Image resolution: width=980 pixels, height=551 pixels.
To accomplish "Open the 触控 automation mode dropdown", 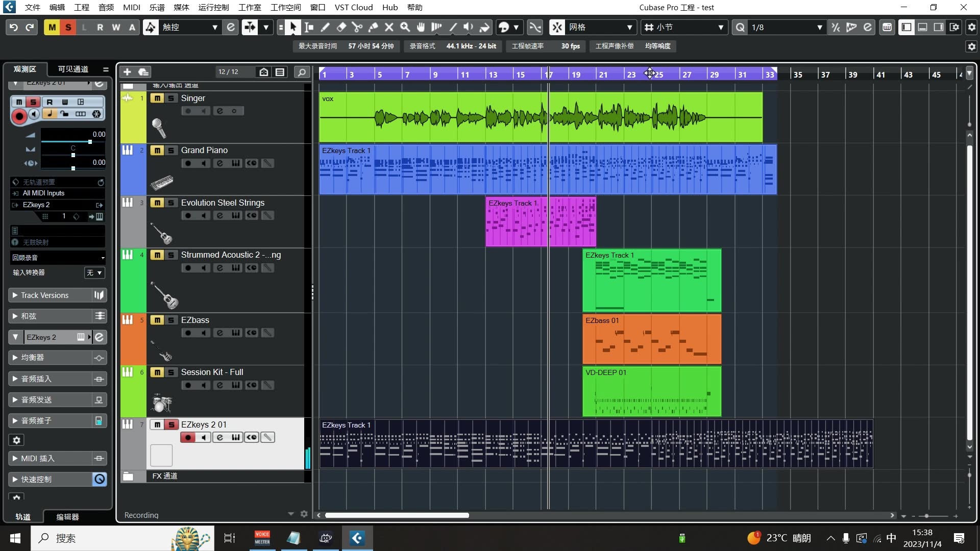I will point(189,28).
